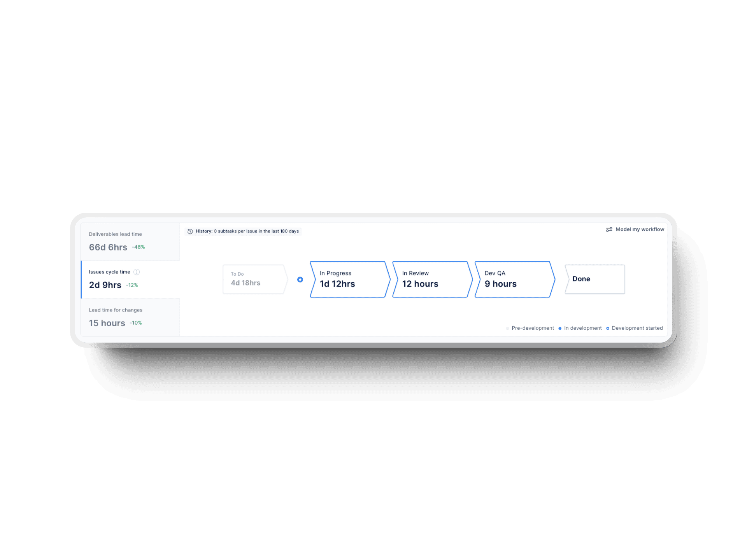
Task: Open the History subtasks summary badge
Action: pos(243,231)
